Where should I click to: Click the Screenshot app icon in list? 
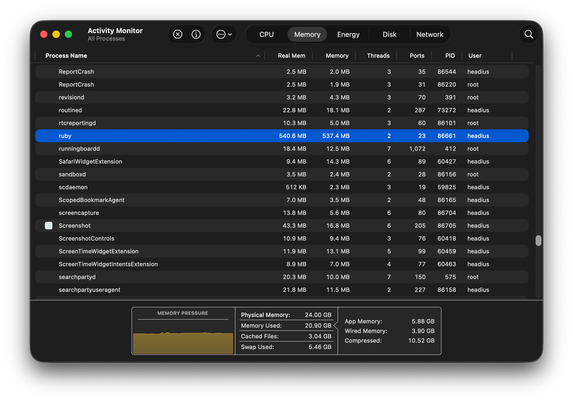click(x=48, y=226)
